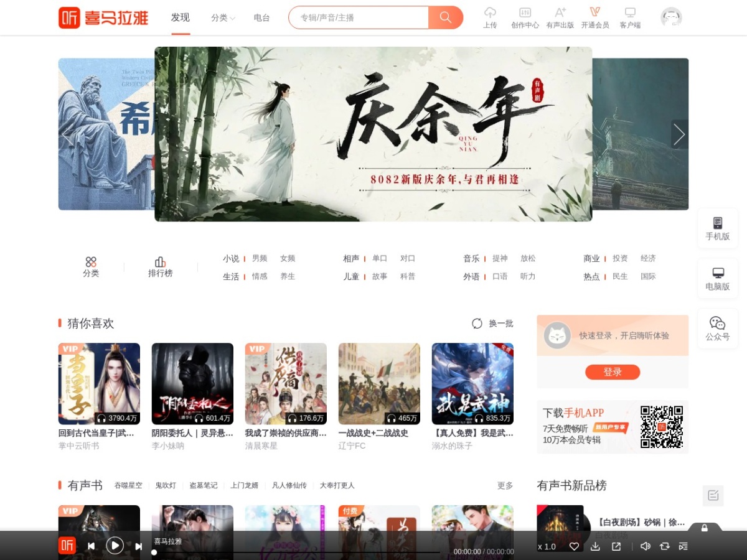Expand the 分类 dropdown in top navigation
The width and height of the screenshot is (747, 560).
coord(223,18)
